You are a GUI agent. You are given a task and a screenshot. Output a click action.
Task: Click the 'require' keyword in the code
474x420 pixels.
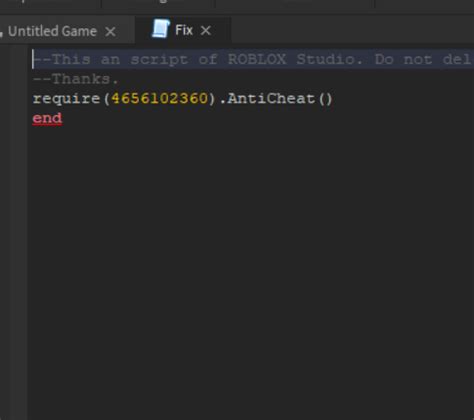click(x=66, y=99)
